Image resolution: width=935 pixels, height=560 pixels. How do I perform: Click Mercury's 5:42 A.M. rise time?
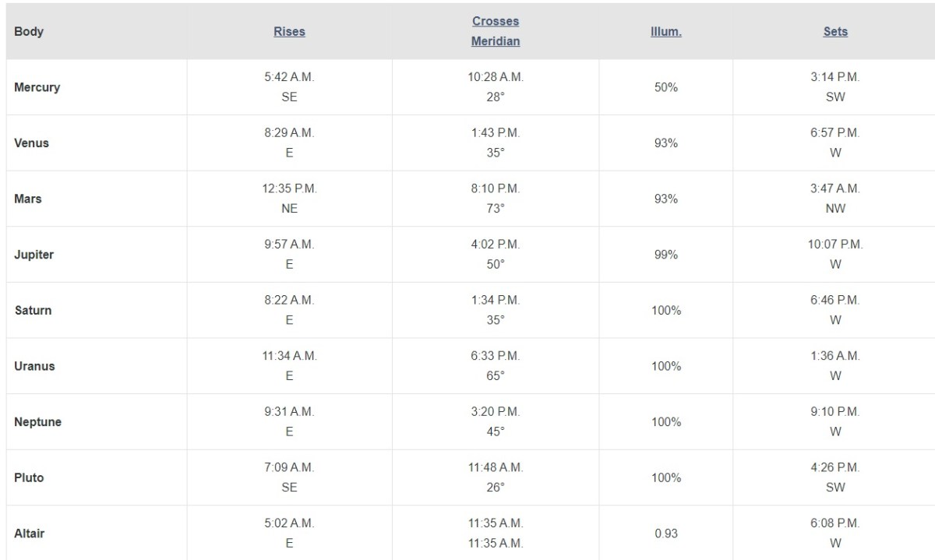(289, 77)
